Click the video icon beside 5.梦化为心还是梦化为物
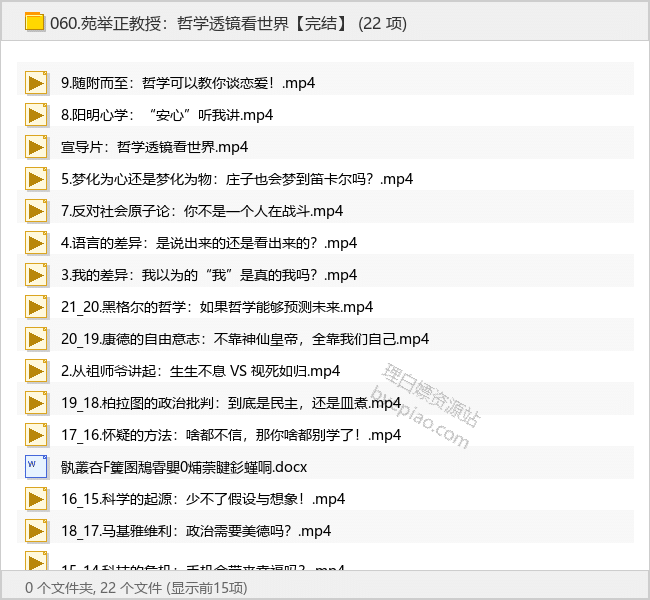 click(x=36, y=179)
